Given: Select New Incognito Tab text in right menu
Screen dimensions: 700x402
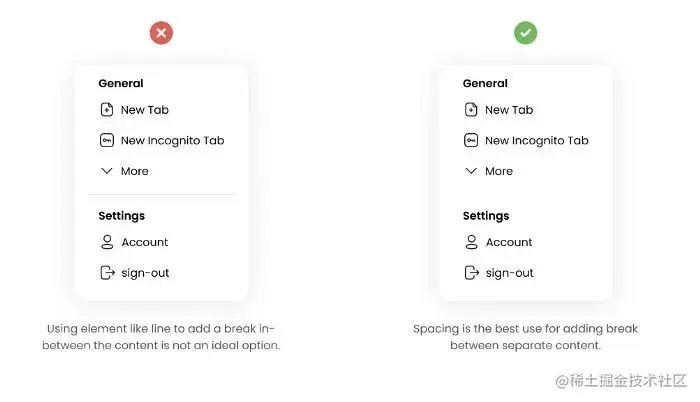Looking at the screenshot, I should [536, 141].
